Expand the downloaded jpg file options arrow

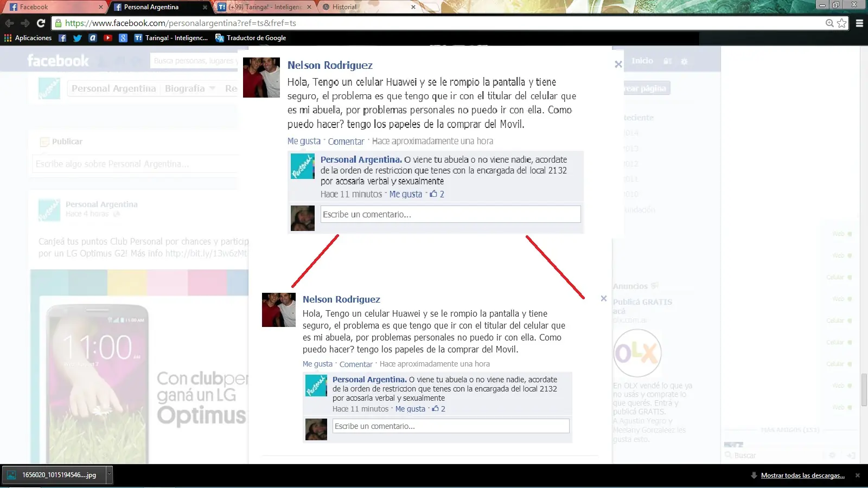pyautogui.click(x=109, y=475)
